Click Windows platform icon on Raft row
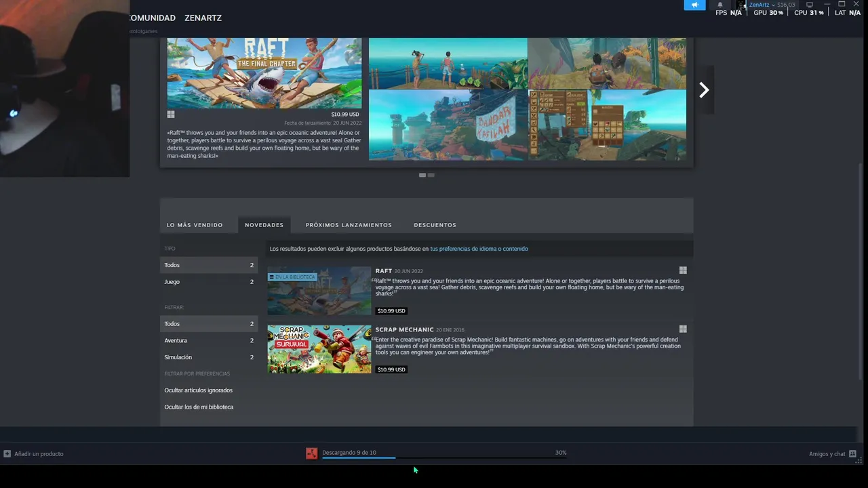 coord(683,270)
